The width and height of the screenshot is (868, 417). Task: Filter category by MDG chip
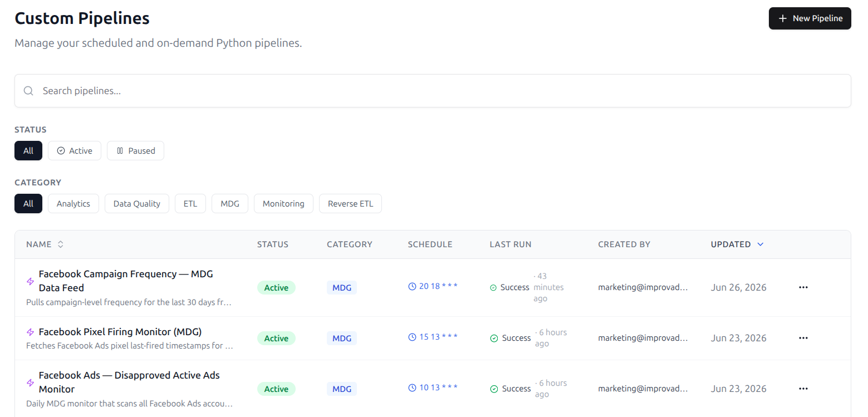230,204
